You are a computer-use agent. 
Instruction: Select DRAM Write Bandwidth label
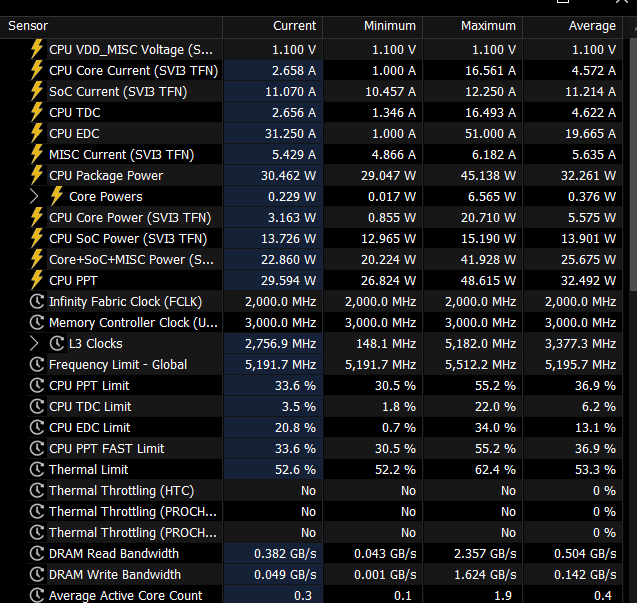pyautogui.click(x=115, y=575)
